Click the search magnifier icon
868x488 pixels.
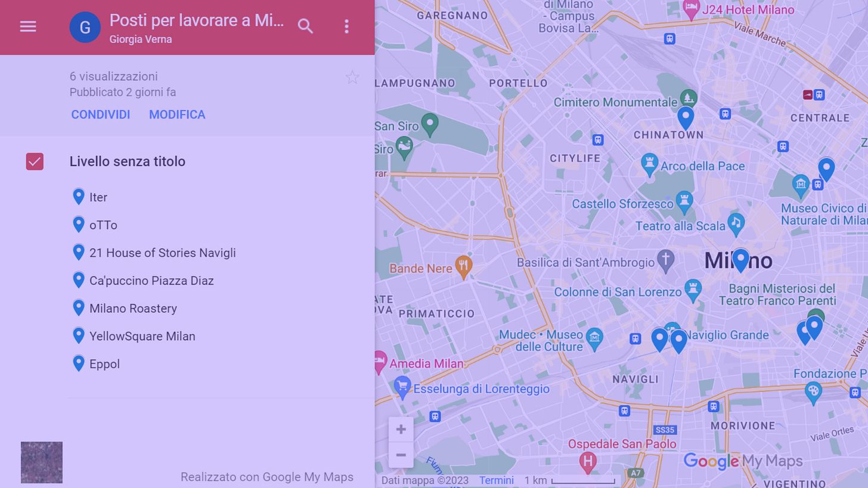point(305,26)
